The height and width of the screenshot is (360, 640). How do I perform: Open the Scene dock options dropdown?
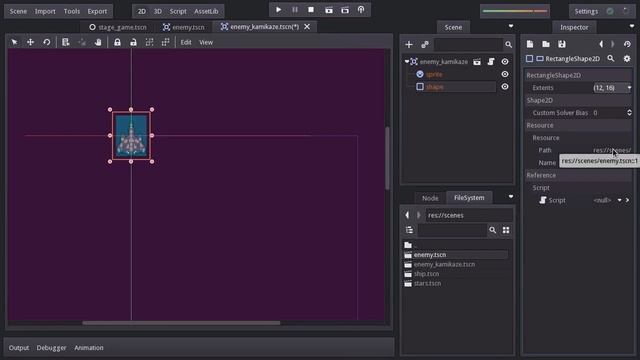511,26
